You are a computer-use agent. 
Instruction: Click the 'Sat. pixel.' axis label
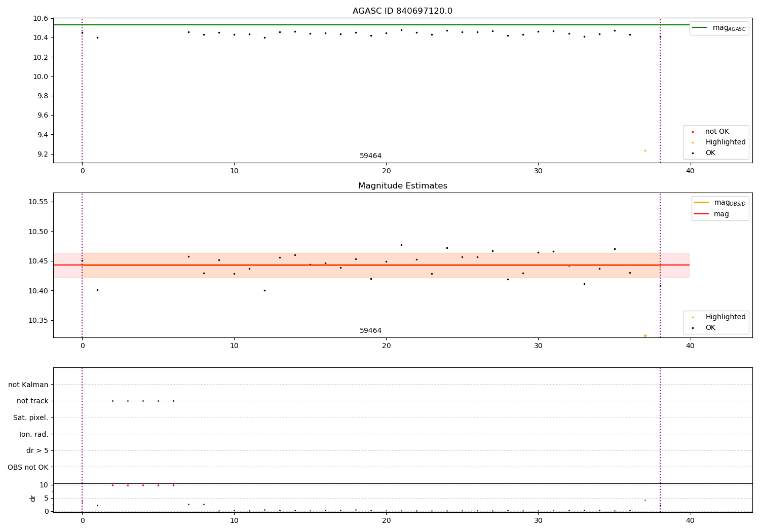pos(31,417)
